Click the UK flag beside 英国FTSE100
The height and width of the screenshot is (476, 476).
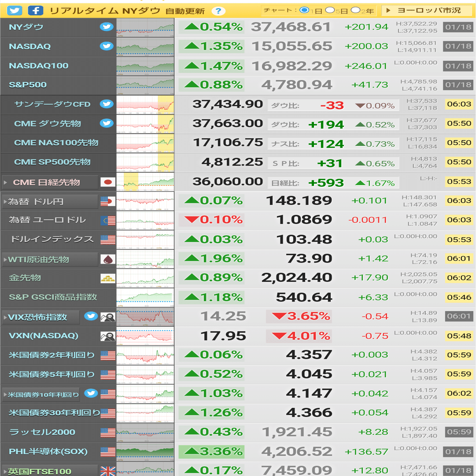(108, 471)
